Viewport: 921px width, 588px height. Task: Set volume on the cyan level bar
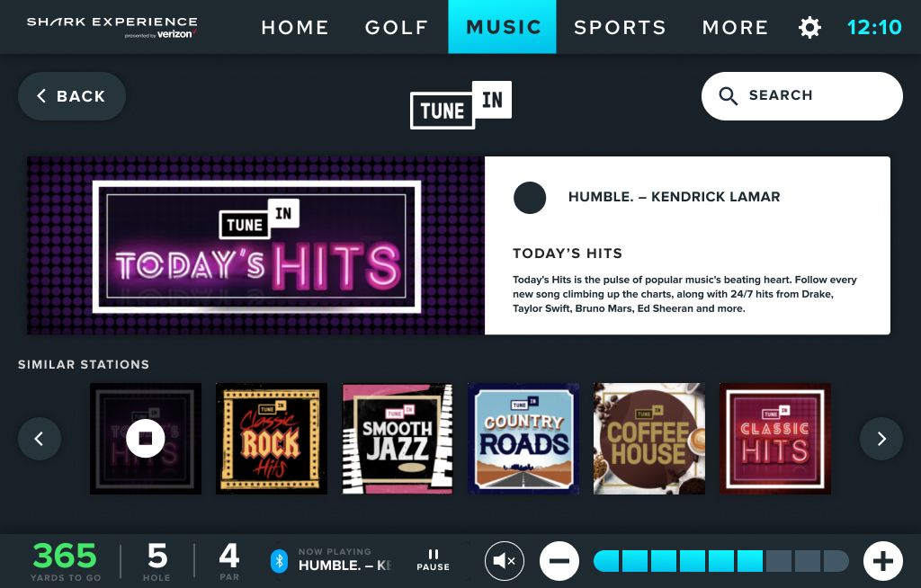click(721, 561)
